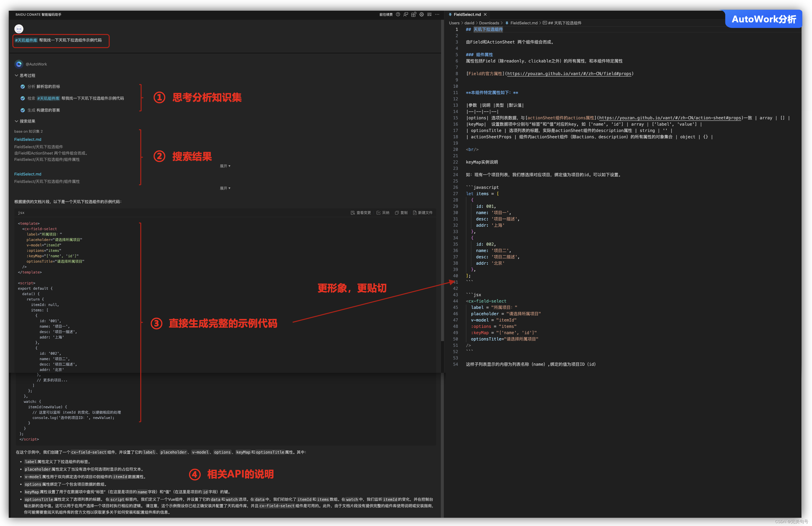
Task: Expand the second search result with 展开
Action: point(225,188)
